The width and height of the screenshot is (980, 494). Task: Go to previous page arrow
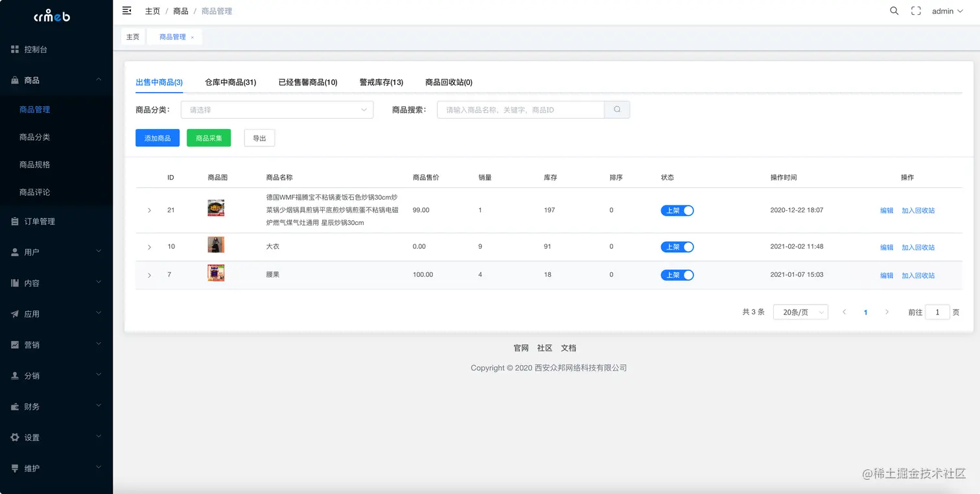pos(844,312)
